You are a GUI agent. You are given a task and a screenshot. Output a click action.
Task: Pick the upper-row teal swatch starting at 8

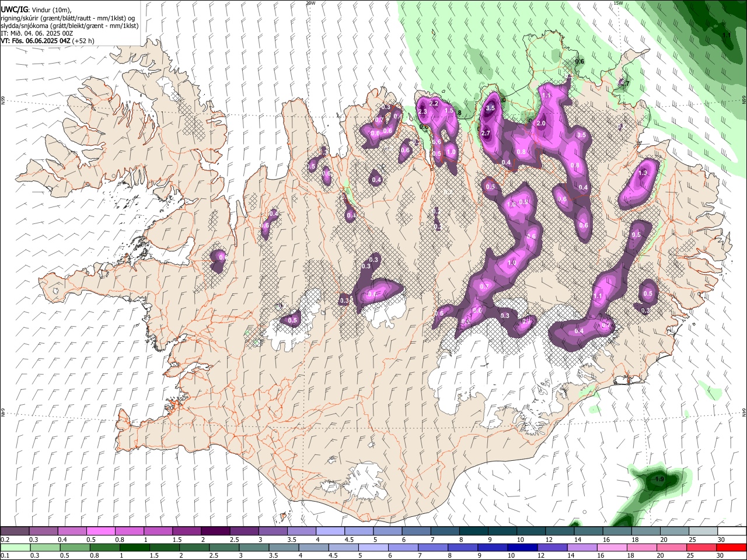[x=473, y=531]
